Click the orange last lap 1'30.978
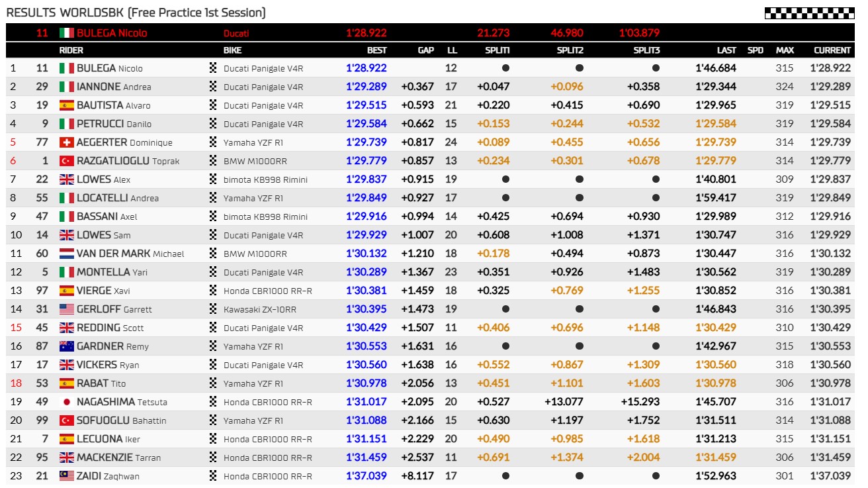868x488 pixels. [716, 383]
